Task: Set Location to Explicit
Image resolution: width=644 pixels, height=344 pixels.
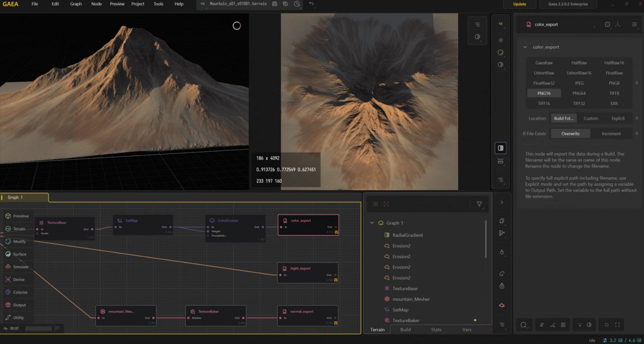Action: click(618, 119)
